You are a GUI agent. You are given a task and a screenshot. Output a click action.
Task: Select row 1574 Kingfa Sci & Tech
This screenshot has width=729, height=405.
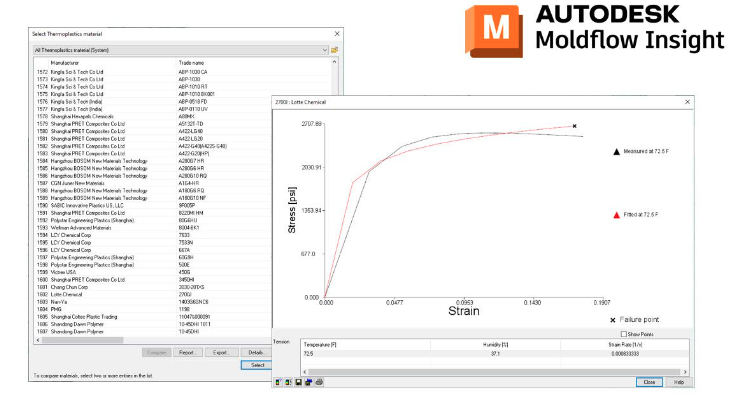point(183,87)
